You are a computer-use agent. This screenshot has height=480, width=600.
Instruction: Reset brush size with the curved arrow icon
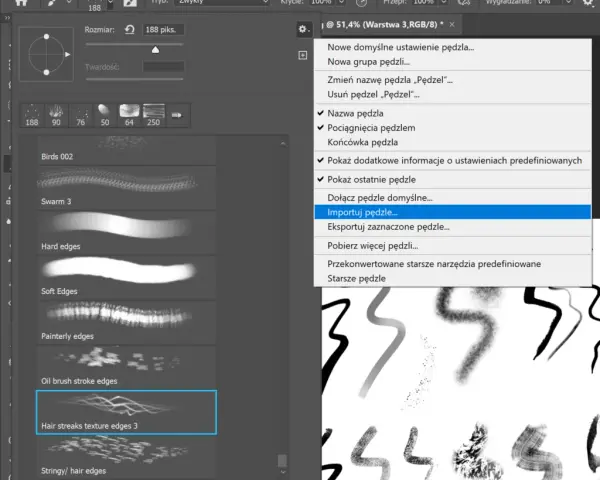130,29
